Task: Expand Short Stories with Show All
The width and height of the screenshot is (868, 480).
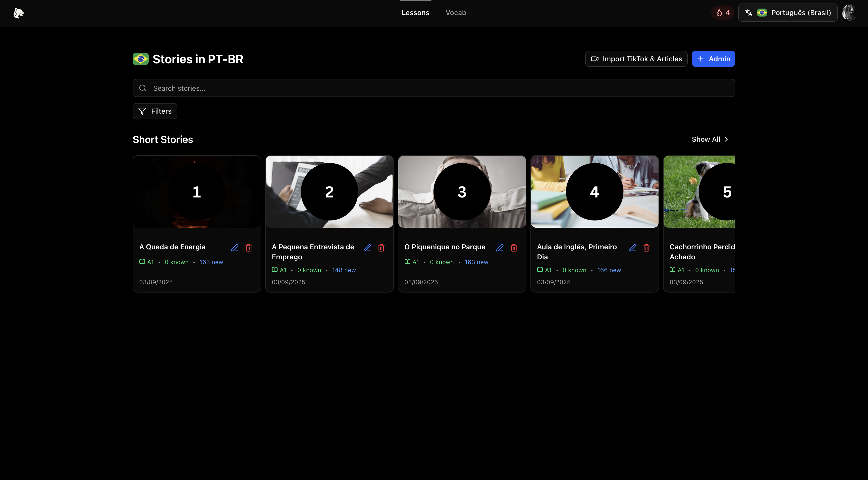Action: pyautogui.click(x=710, y=139)
